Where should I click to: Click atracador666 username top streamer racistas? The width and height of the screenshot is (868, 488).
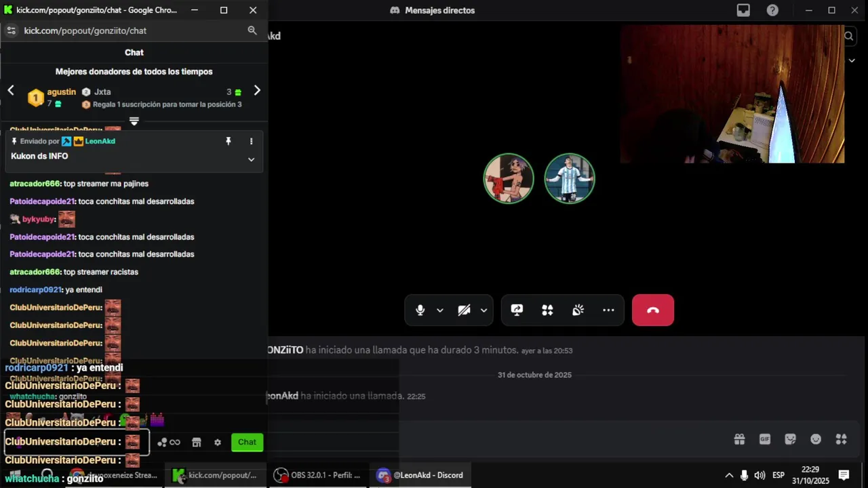[35, 272]
